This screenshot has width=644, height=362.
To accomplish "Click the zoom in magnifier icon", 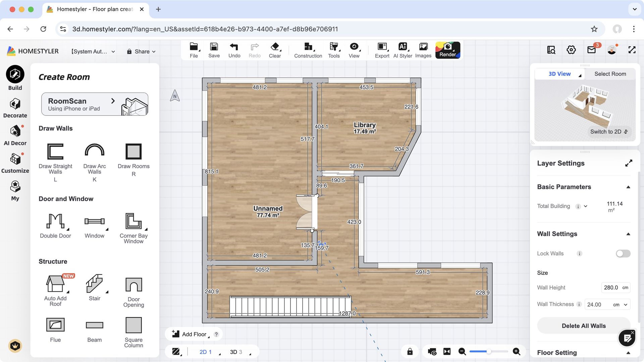I will pos(517,352).
